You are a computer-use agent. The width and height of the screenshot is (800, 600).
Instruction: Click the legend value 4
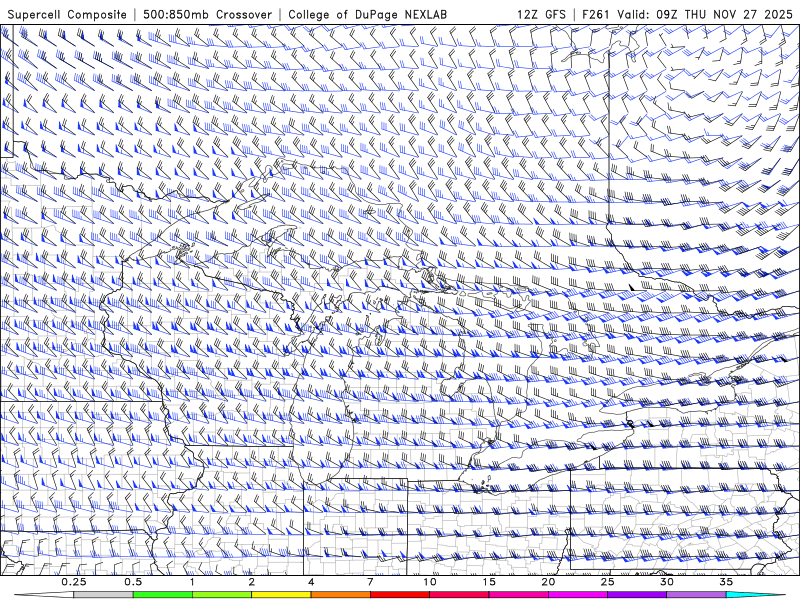(x=311, y=582)
